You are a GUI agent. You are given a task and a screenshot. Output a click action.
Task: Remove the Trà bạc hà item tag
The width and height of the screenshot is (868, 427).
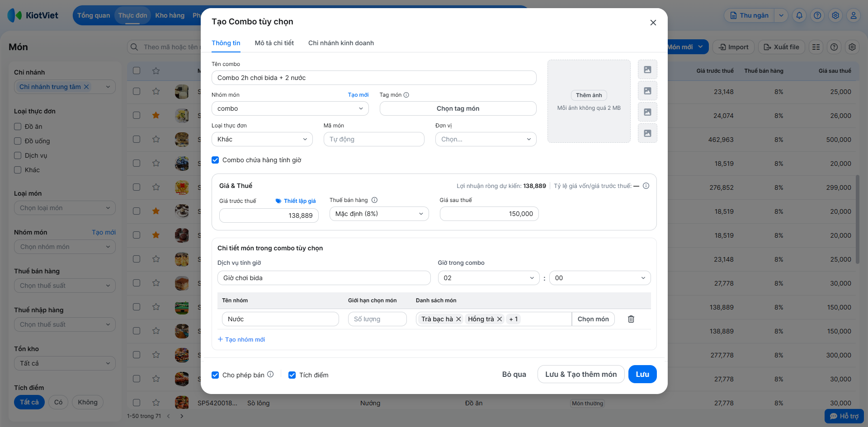pos(458,319)
